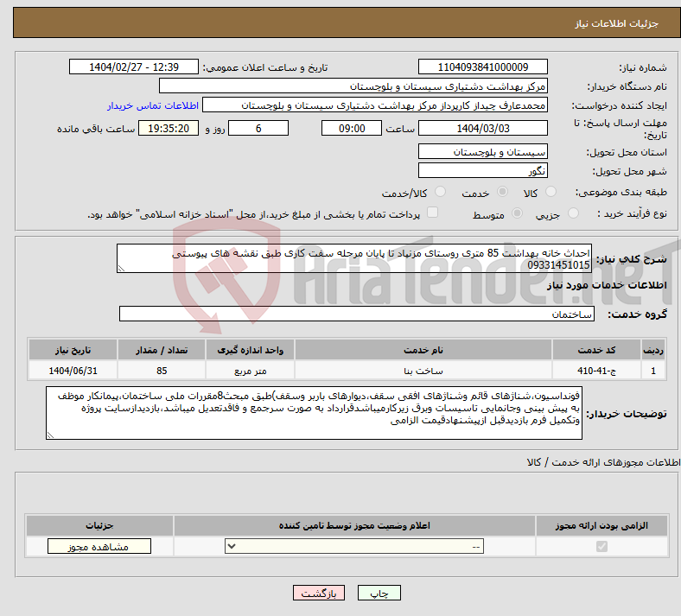Click the اعلام وضعیت مجوز توسط تامین کننده header

click(354, 525)
